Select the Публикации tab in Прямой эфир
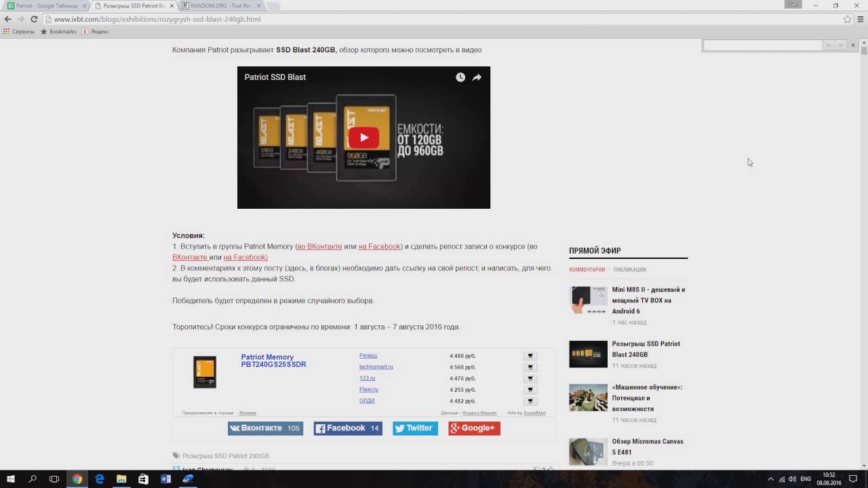The width and height of the screenshot is (868, 488). 629,270
